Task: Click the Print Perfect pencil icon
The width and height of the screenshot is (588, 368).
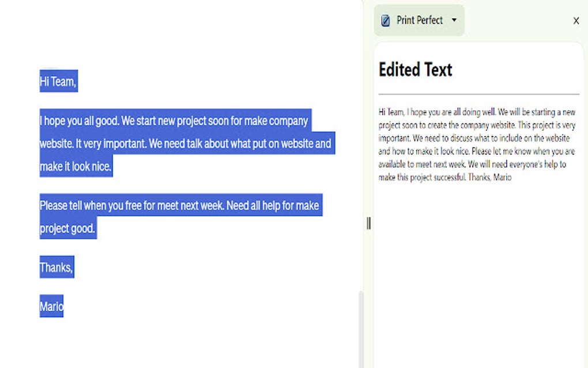Action: coord(384,20)
